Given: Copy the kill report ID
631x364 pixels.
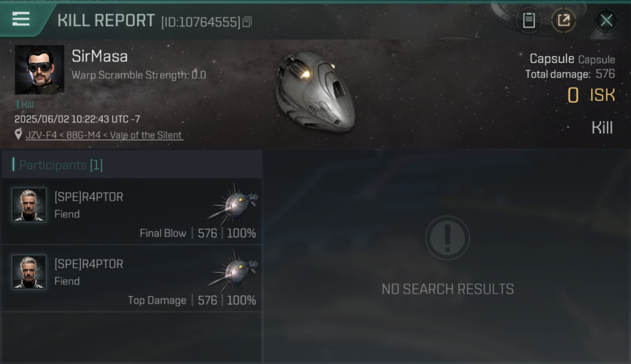Looking at the screenshot, I should pos(247,22).
